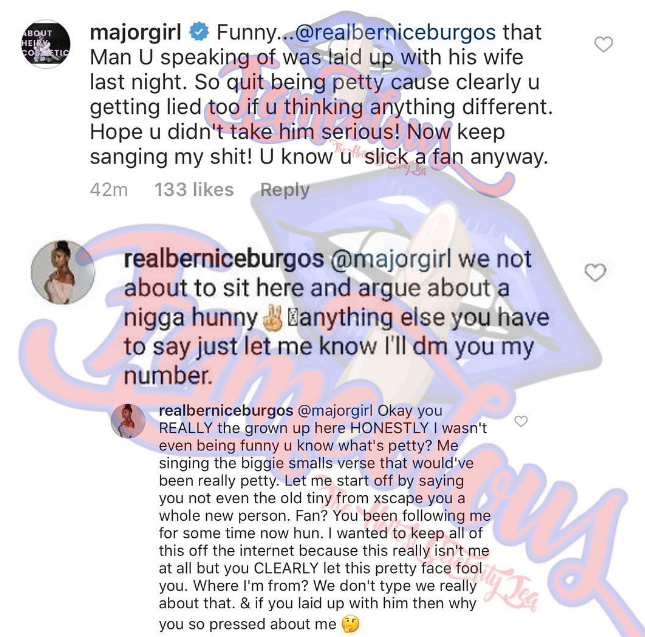
Task: Open @majorgirl mention before "we not about"
Action: pos(391,260)
